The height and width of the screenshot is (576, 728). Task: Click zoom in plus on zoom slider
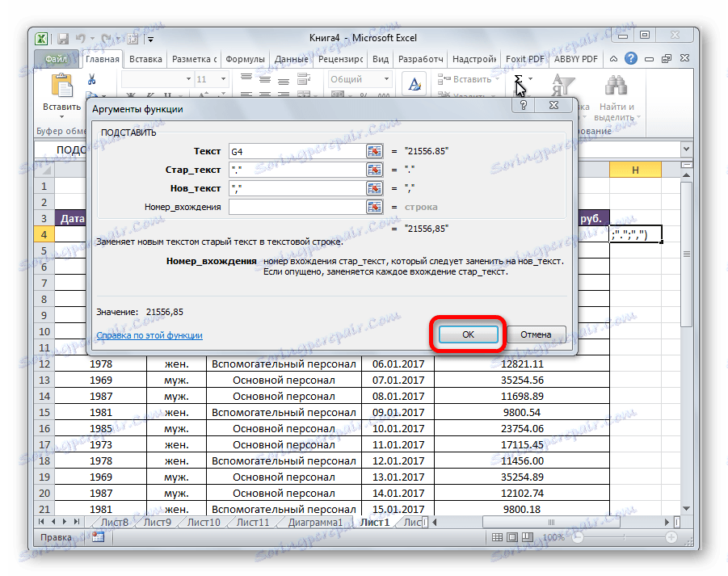[671, 537]
